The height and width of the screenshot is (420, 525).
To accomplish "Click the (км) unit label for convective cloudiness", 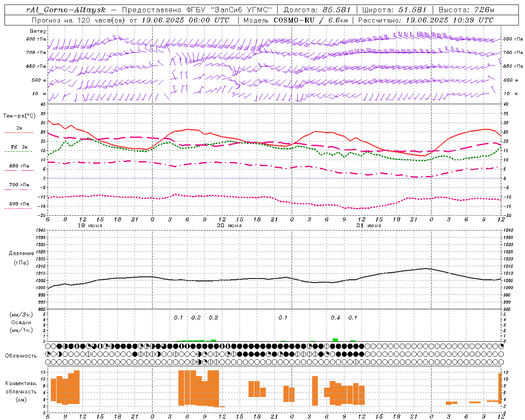I will click(x=21, y=399).
